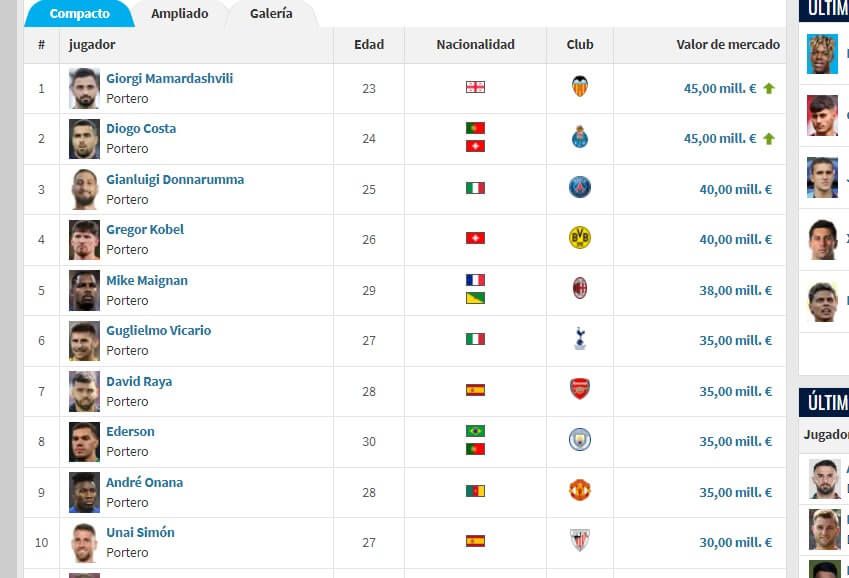Open the AC Milan club crest
849x578 pixels.
click(x=580, y=290)
